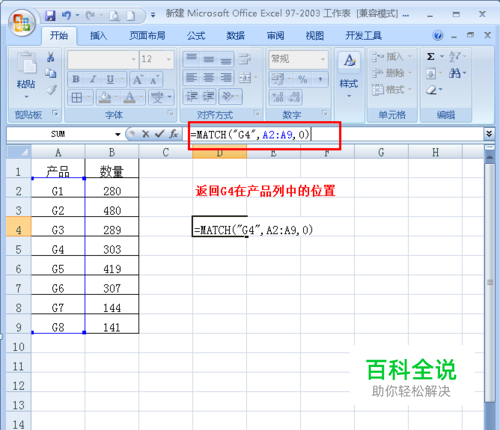Click inside the formula bar input
The height and width of the screenshot is (430, 500).
333,134
